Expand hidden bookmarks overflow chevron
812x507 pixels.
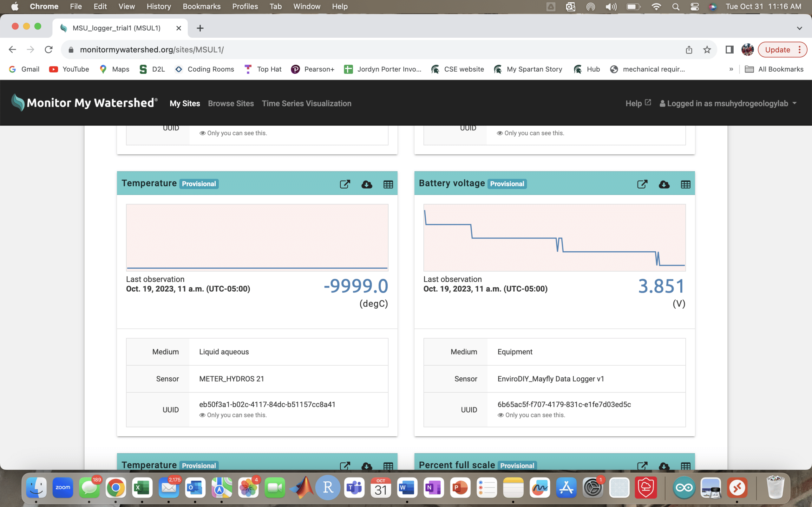731,69
